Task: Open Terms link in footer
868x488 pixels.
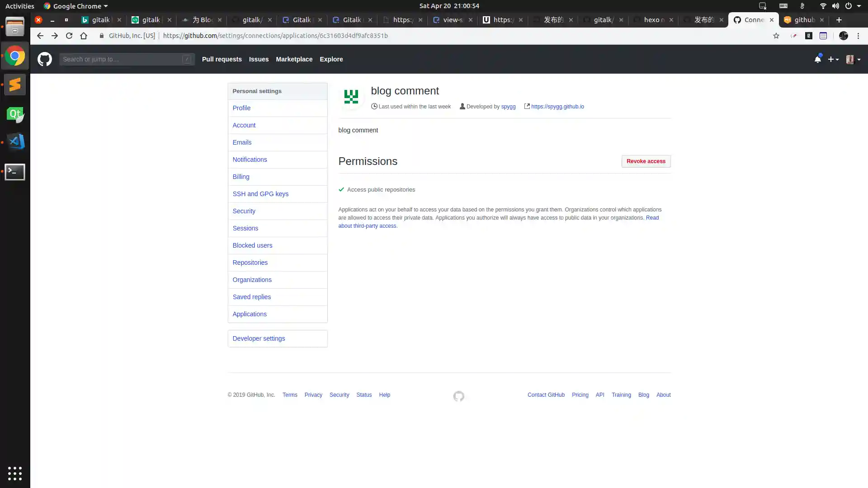Action: click(290, 395)
